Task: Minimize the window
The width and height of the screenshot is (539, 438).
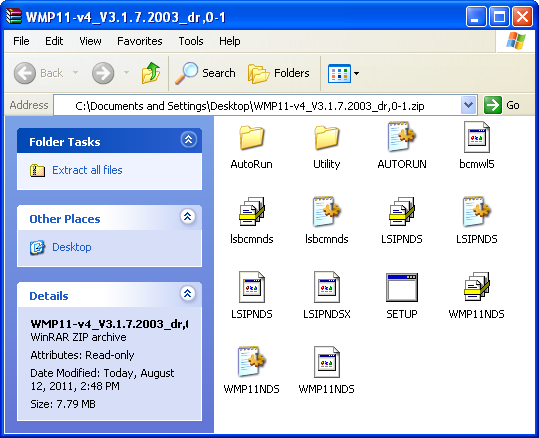Action: click(x=475, y=16)
